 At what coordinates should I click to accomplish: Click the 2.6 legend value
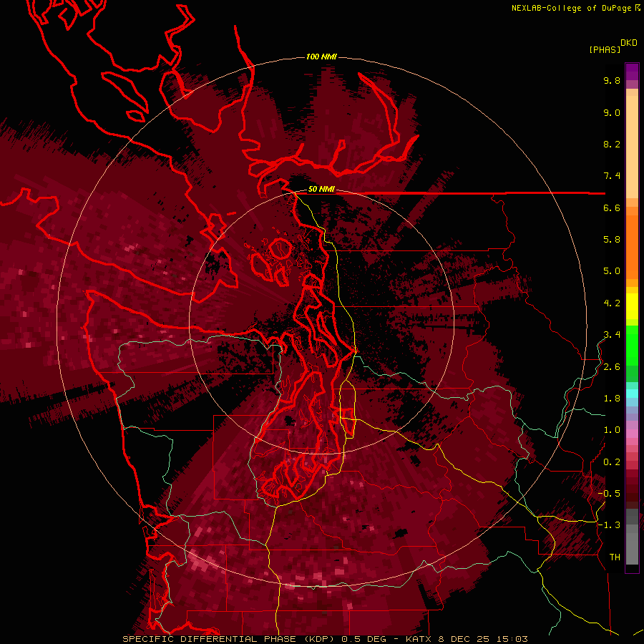click(x=612, y=367)
